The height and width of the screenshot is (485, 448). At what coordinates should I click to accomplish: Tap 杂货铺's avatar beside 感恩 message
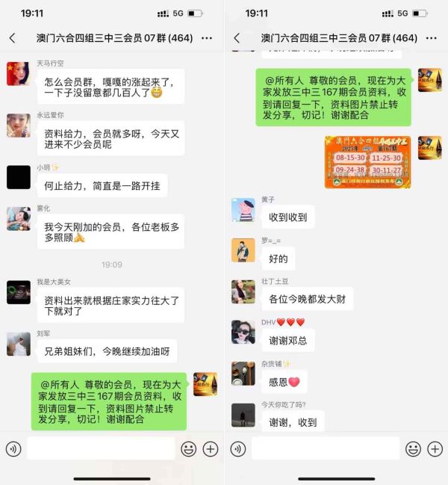pyautogui.click(x=243, y=374)
